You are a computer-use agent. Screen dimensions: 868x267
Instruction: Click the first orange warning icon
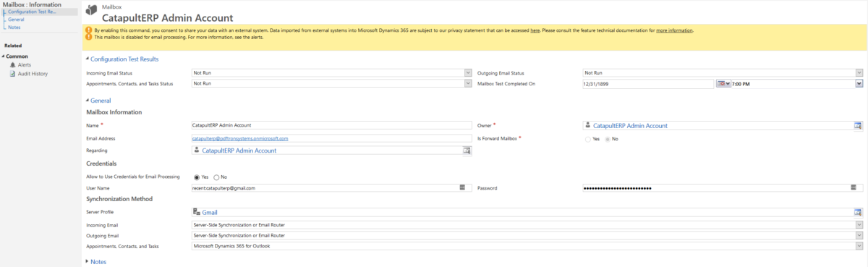point(89,30)
